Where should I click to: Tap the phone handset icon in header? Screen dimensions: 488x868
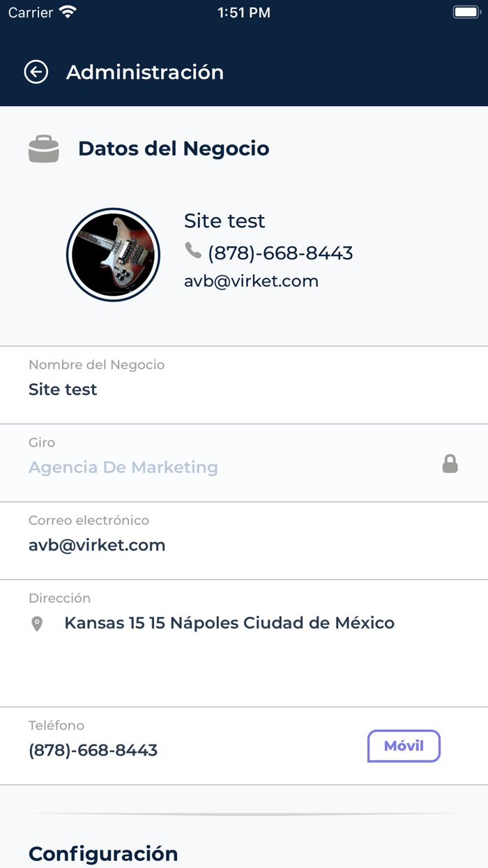193,250
